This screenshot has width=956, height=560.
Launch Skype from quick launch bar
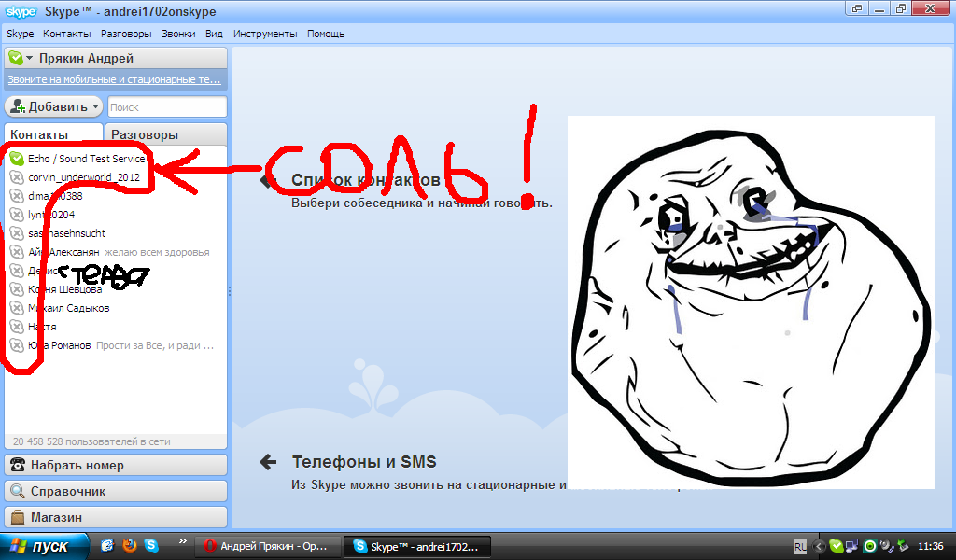[x=151, y=545]
